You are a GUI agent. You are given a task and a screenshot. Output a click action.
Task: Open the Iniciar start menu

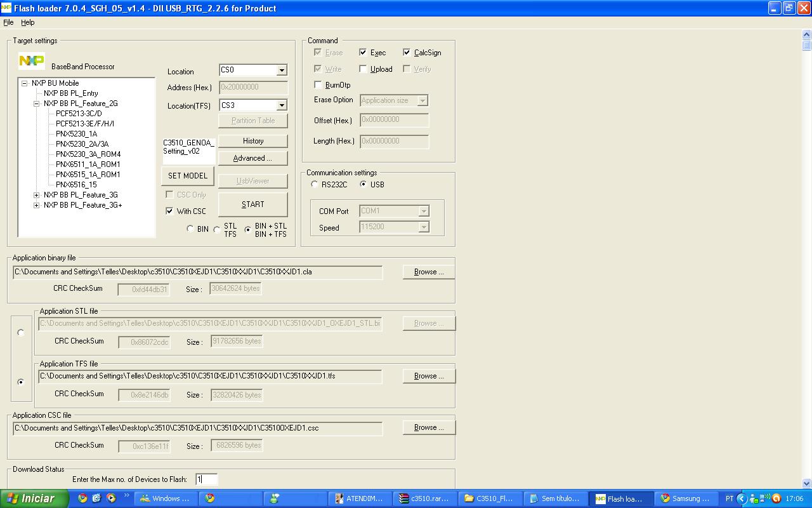click(x=35, y=498)
